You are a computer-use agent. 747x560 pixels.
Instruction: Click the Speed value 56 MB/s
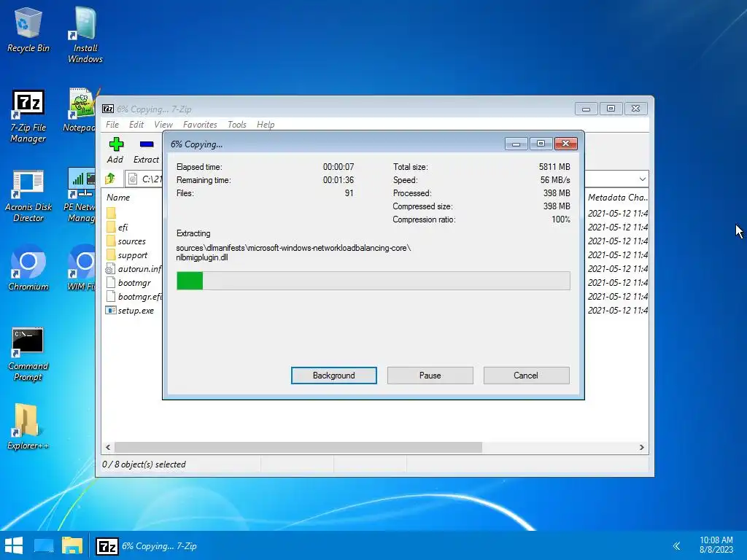pos(555,180)
